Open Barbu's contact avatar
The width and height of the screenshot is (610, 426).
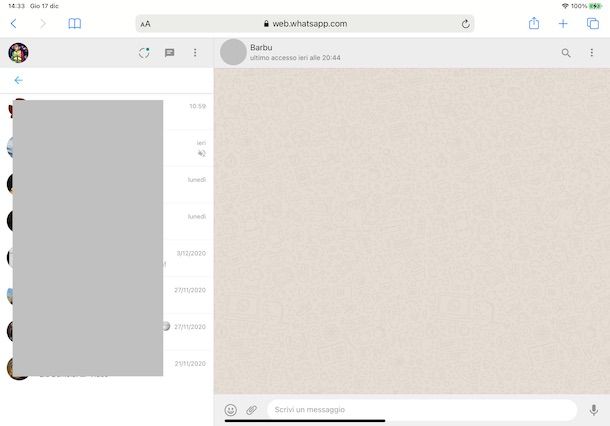[x=233, y=52]
